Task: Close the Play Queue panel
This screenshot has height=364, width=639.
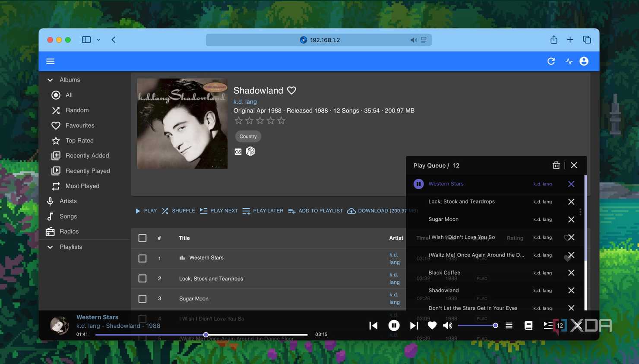Action: click(574, 165)
